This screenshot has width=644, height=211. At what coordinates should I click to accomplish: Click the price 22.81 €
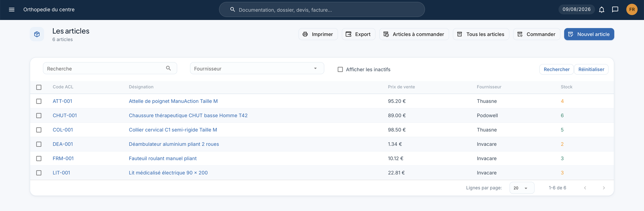point(396,173)
